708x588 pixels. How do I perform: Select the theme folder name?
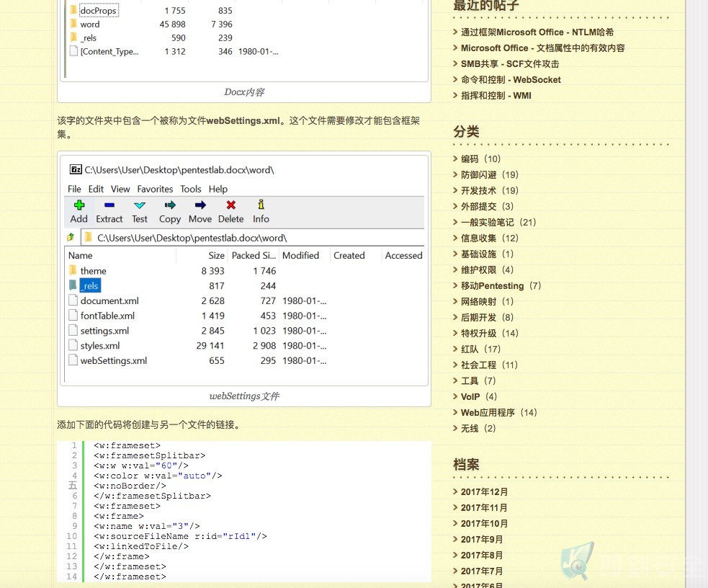tap(94, 270)
